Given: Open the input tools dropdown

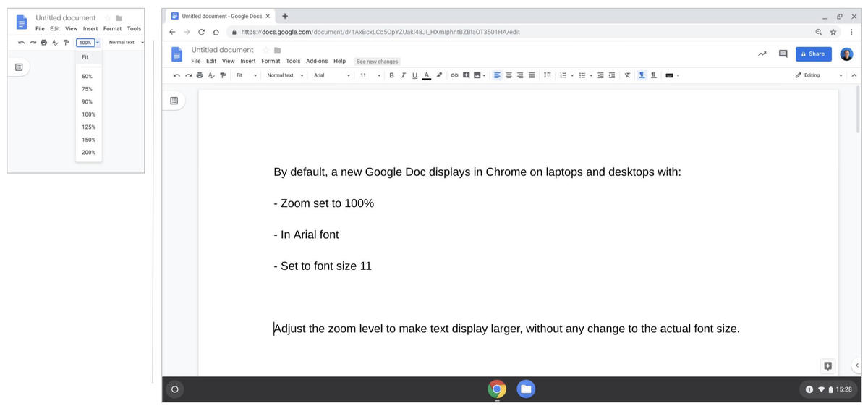Looking at the screenshot, I should [x=672, y=75].
